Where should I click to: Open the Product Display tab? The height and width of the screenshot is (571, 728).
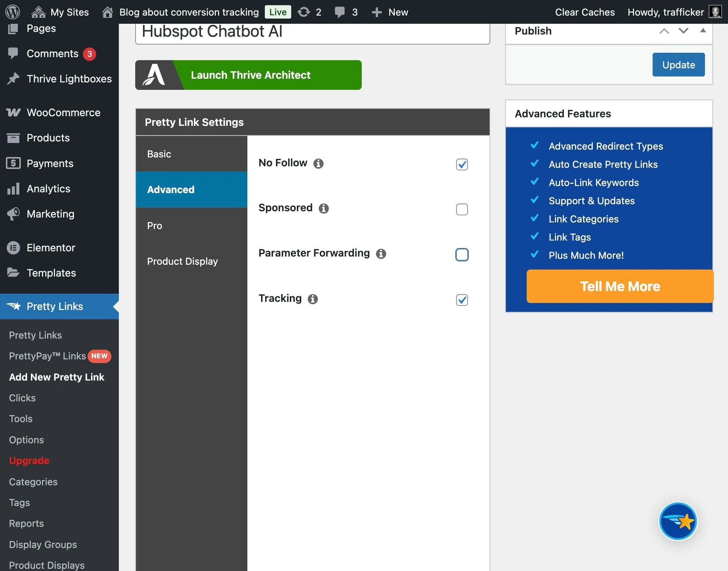[191, 261]
